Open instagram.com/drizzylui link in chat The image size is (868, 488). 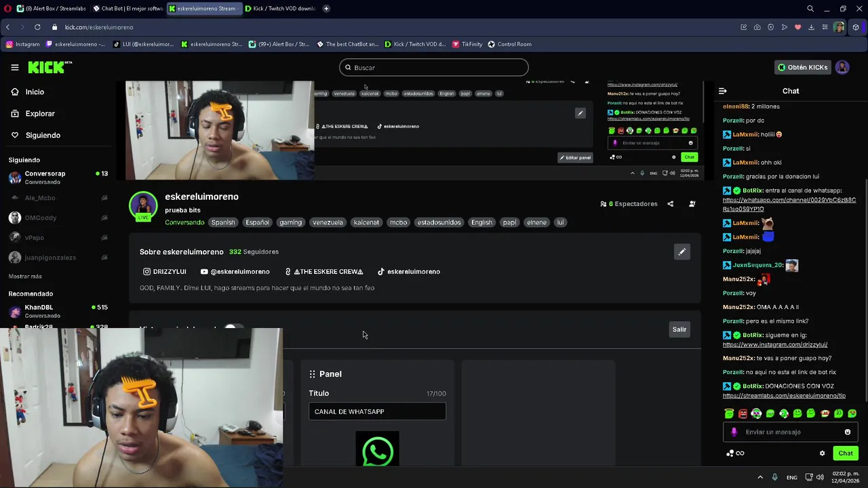click(775, 344)
